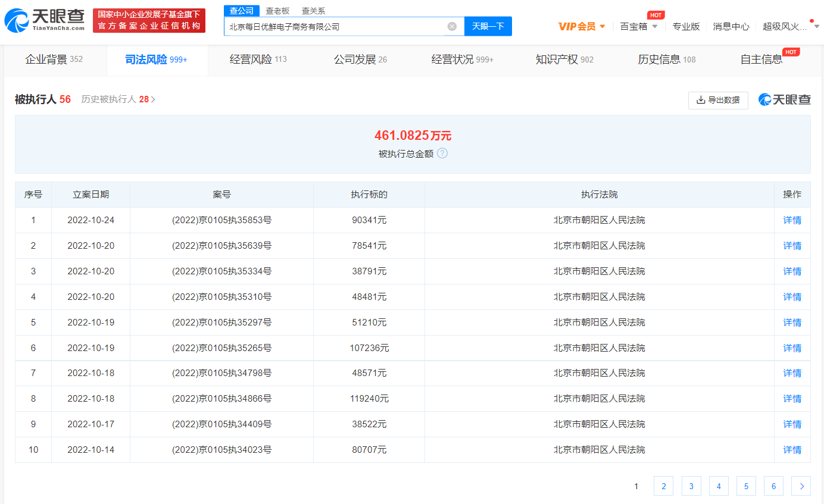Click help question mark beside 被执行总金额
Viewport: 824px width, 504px height.
pos(442,153)
